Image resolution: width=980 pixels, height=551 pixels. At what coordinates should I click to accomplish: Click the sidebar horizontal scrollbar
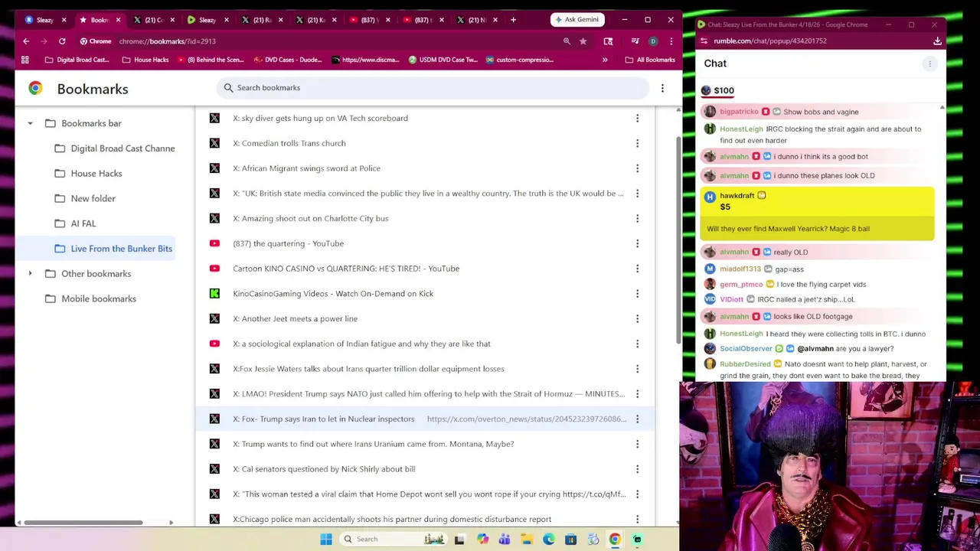(83, 523)
